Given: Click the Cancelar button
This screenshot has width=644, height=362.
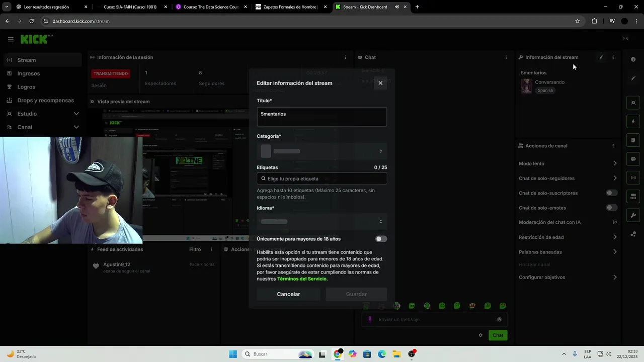Looking at the screenshot, I should click(288, 294).
